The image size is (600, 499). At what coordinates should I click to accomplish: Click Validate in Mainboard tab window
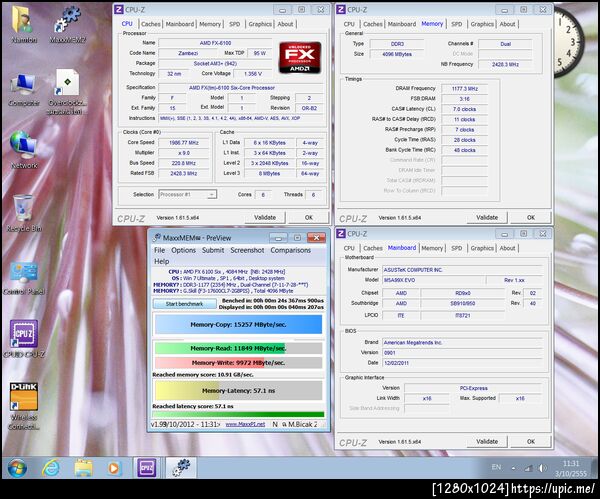tap(487, 442)
